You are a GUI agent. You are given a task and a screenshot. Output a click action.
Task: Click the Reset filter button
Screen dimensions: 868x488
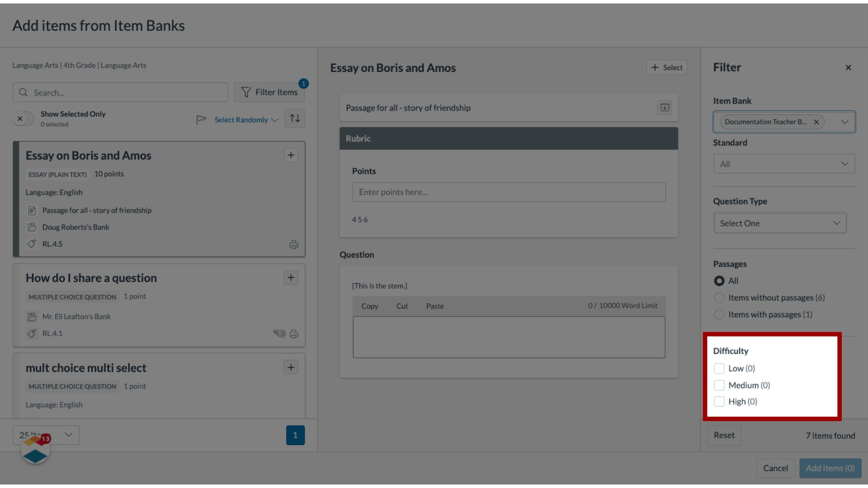click(724, 435)
